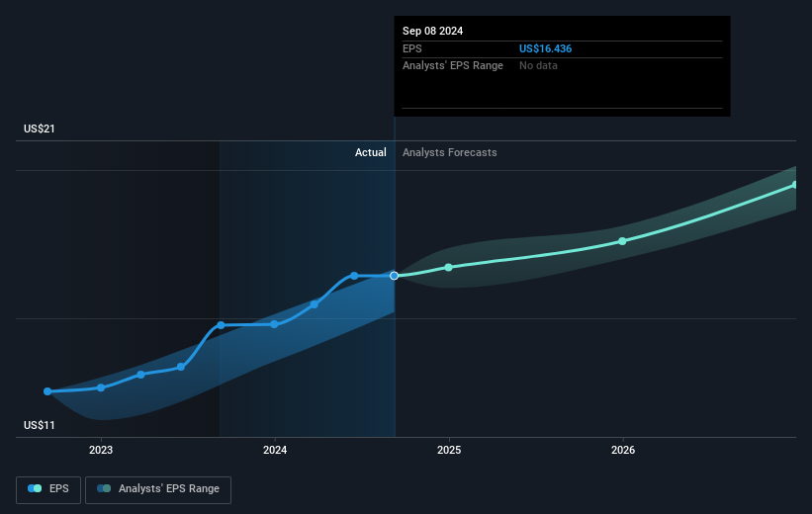
Task: Click the 2026 x-axis label
Action: click(x=623, y=451)
